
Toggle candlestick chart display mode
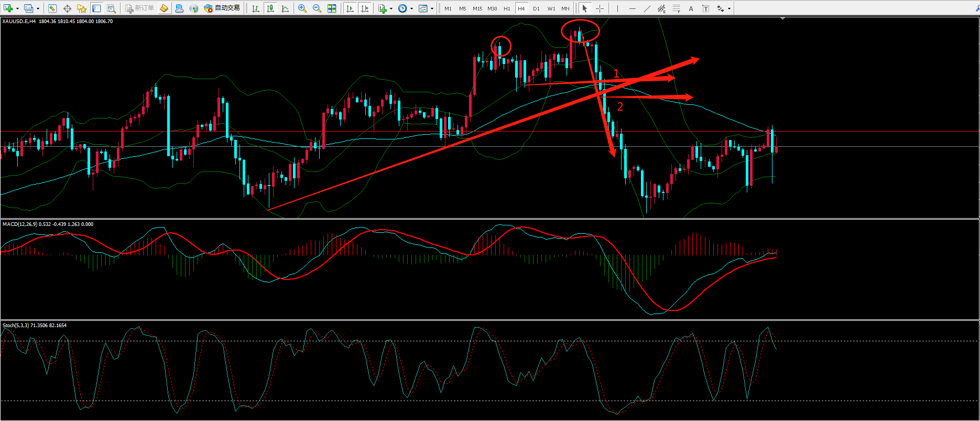point(270,8)
